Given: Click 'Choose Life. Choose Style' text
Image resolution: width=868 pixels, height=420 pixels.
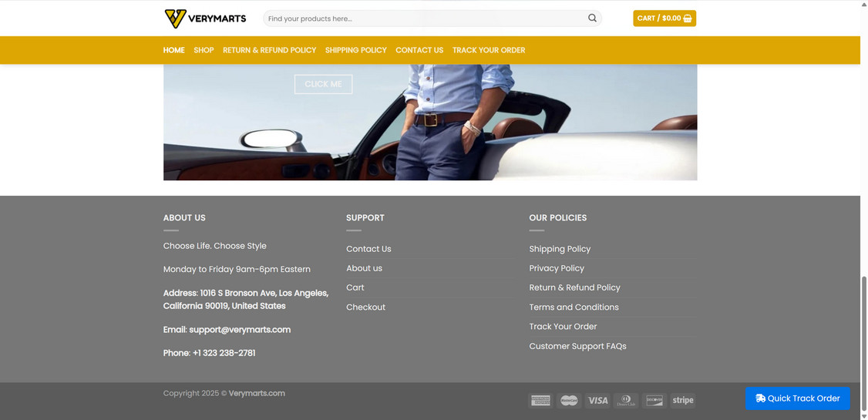Looking at the screenshot, I should [x=215, y=247].
